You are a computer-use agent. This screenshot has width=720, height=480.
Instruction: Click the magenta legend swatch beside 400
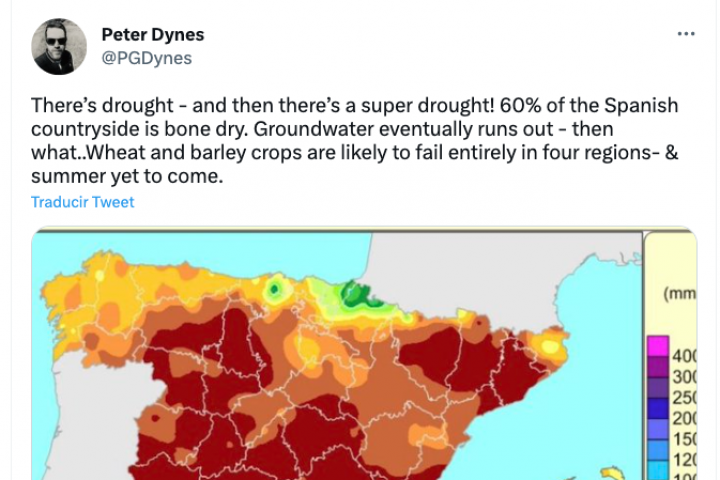[x=657, y=347]
